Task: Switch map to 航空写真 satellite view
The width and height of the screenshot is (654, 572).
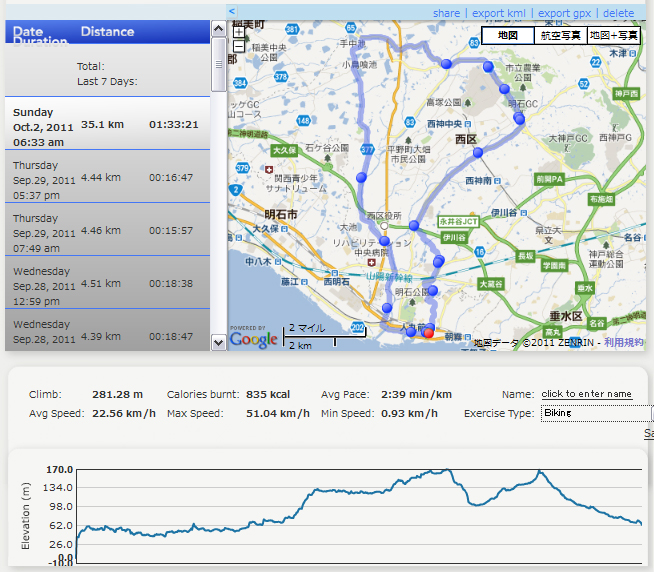Action: tap(560, 35)
